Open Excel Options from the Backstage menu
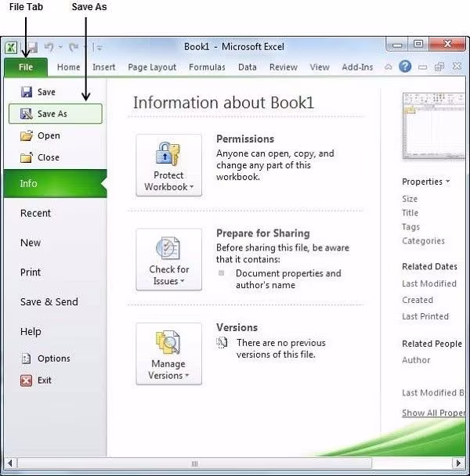This screenshot has width=470, height=476. pos(56,359)
